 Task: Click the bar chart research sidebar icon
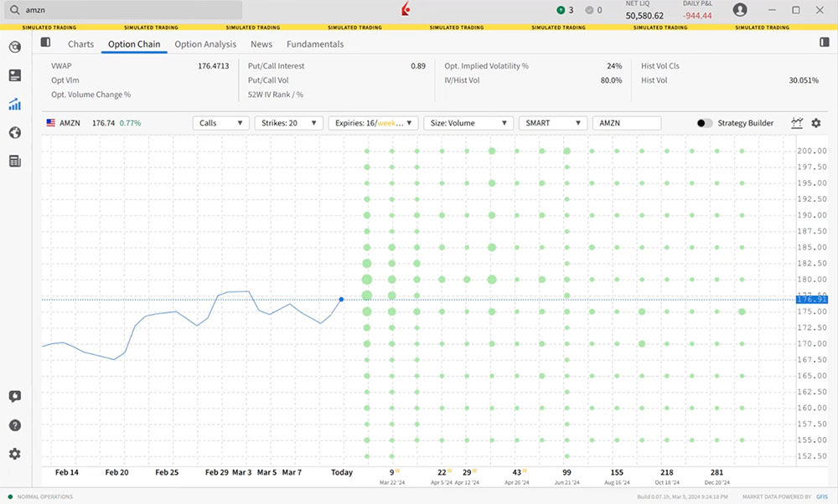point(14,105)
